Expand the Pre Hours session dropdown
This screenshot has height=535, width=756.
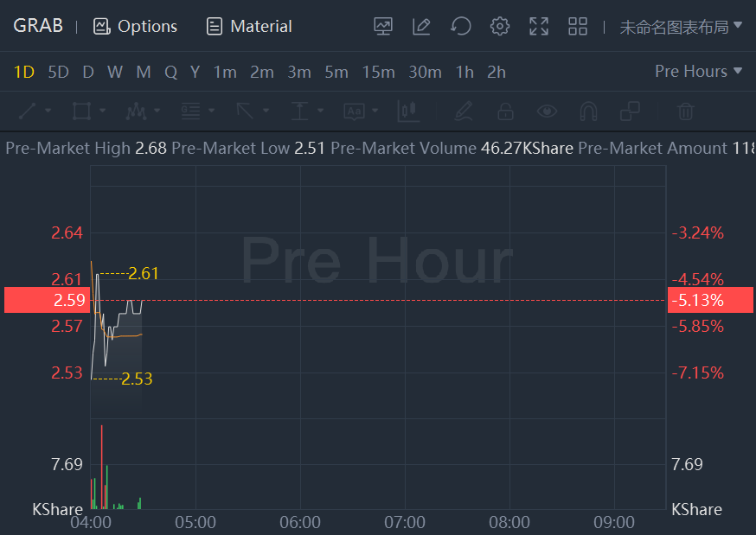(x=699, y=72)
